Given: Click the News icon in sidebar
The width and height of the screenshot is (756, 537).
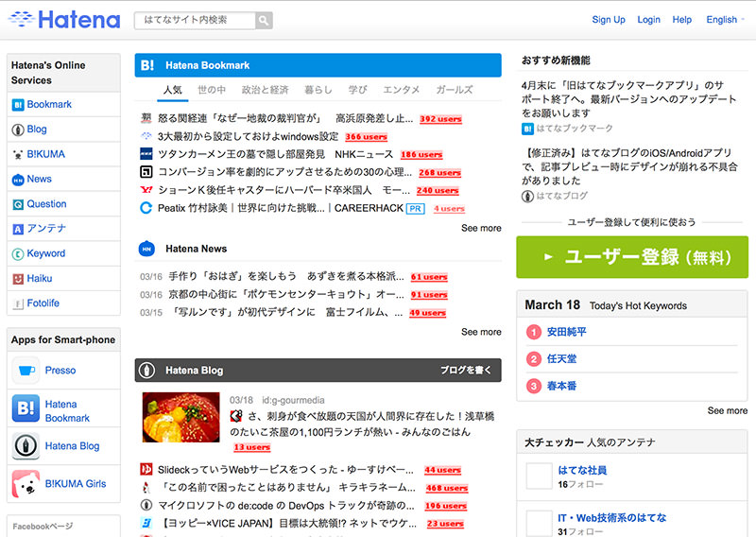Looking at the screenshot, I should click(x=18, y=180).
